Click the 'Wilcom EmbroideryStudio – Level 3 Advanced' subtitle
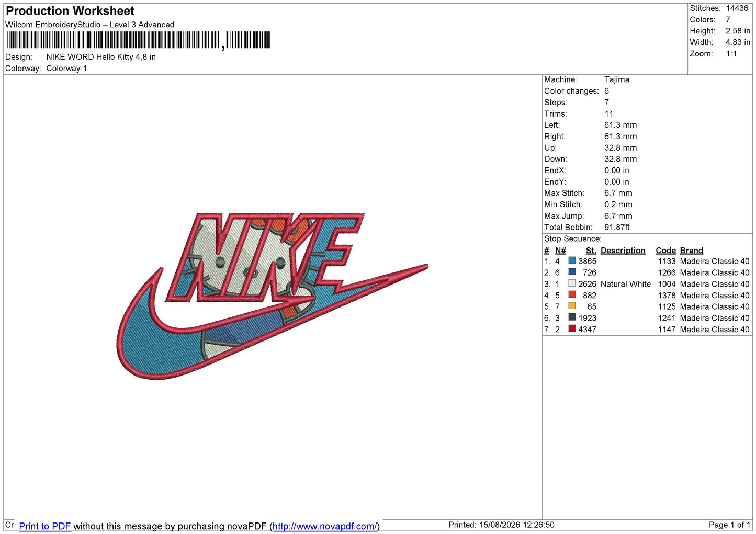The image size is (756, 534). tap(89, 25)
